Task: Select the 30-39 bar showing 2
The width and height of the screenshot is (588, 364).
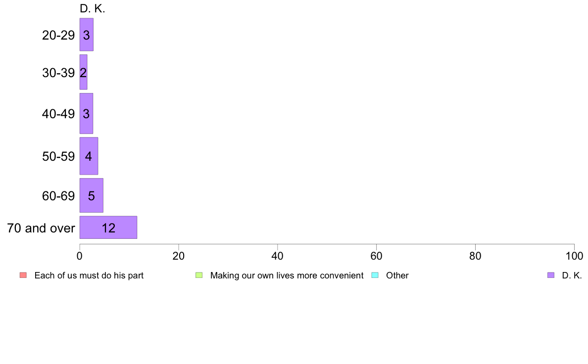Action: tap(83, 72)
